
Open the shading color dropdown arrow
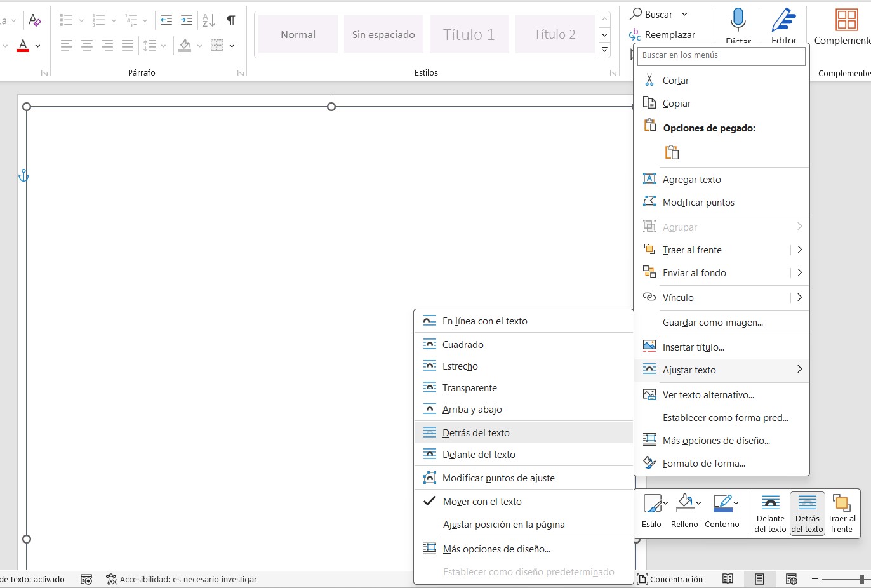click(199, 46)
